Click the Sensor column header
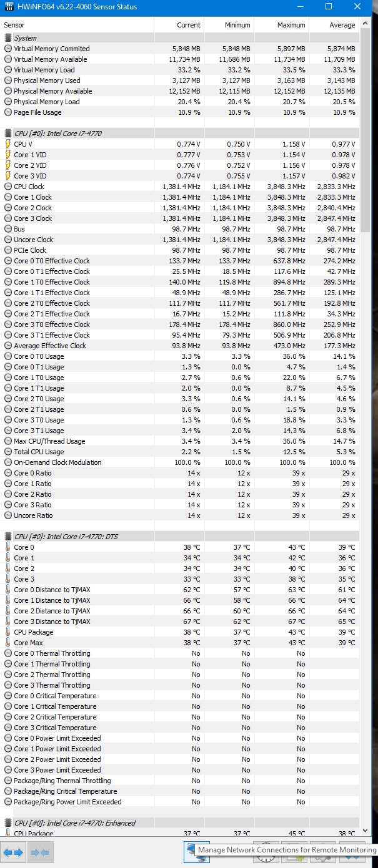This screenshot has width=378, height=868. [x=14, y=25]
